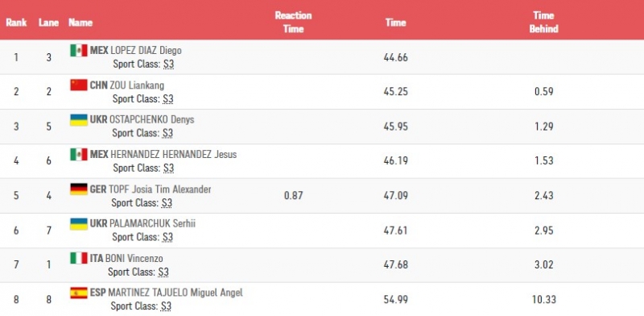Image resolution: width=644 pixels, height=316 pixels.
Task: Click the China flag next to ZOU Liankang
Action: click(x=78, y=85)
